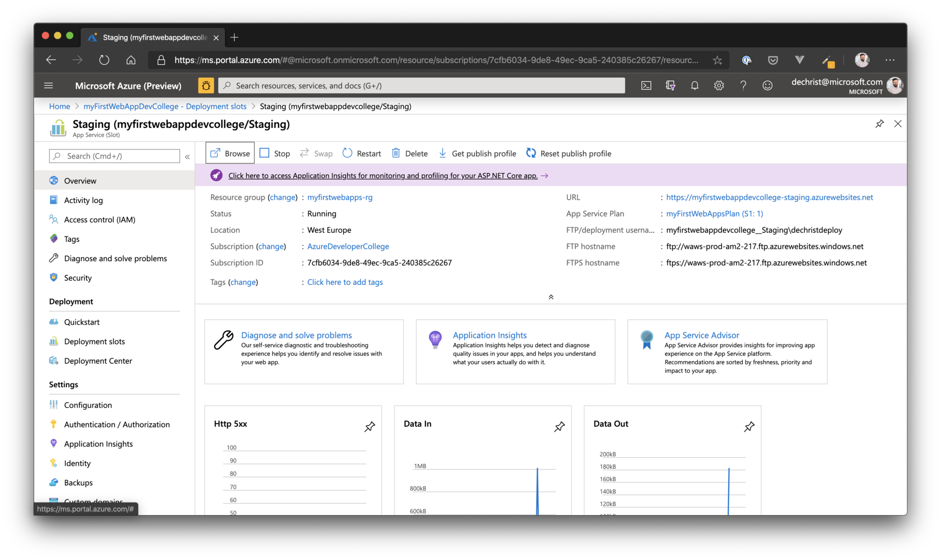Click the preview bug report icon
Image resolution: width=941 pixels, height=560 pixels.
point(206,86)
